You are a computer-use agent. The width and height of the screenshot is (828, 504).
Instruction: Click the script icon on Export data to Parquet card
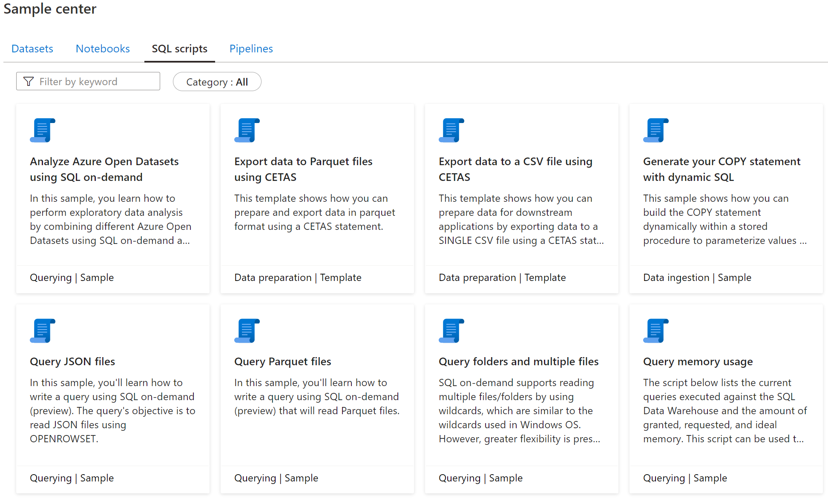point(247,130)
